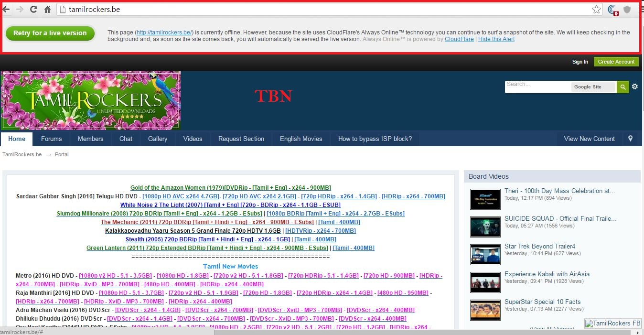This screenshot has height=335, width=644.
Task: Open Theri 100th Day video thumbnail
Action: click(x=485, y=199)
